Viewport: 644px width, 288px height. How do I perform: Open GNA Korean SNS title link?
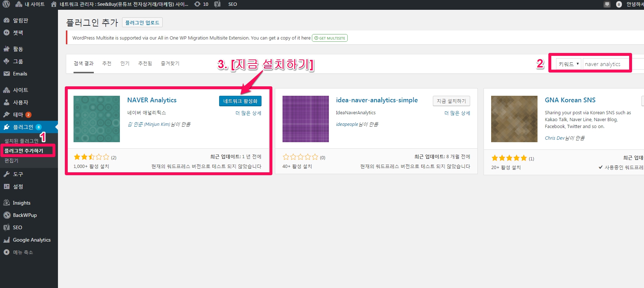[x=570, y=100]
